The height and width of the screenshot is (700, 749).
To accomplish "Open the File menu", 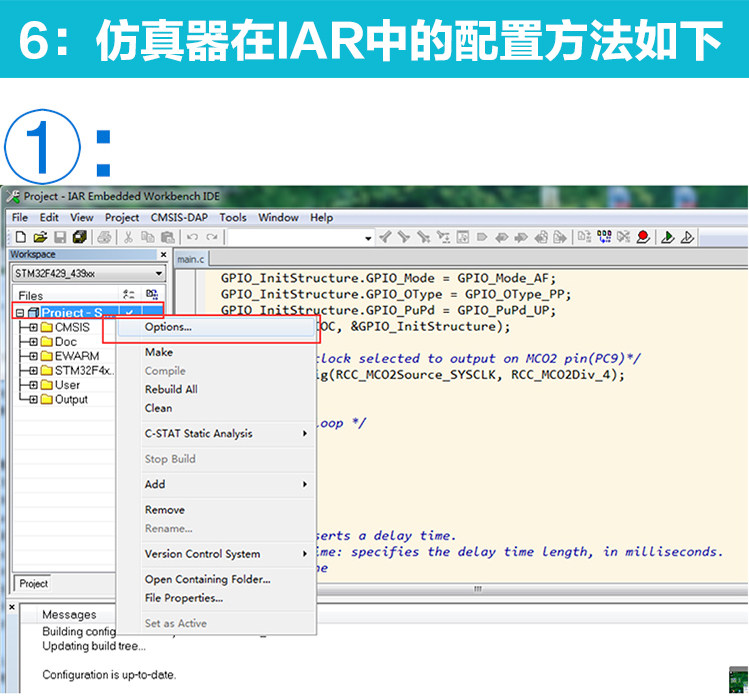I will click(x=20, y=217).
